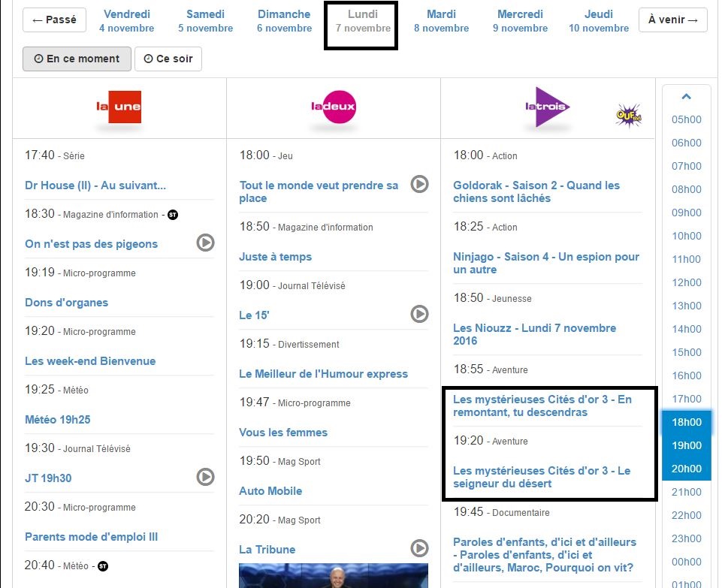Play On n'est pas des pigeons replay
This screenshot has height=588, width=728.
[x=205, y=243]
